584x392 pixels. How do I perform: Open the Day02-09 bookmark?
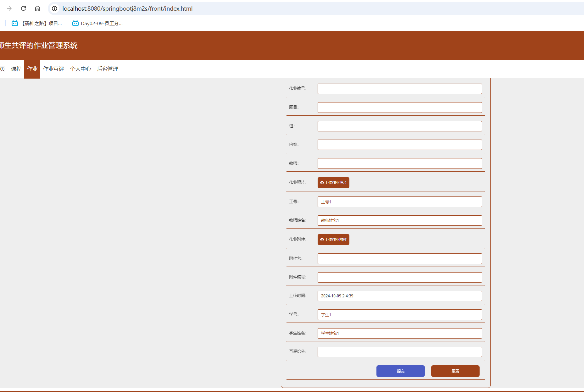(97, 23)
